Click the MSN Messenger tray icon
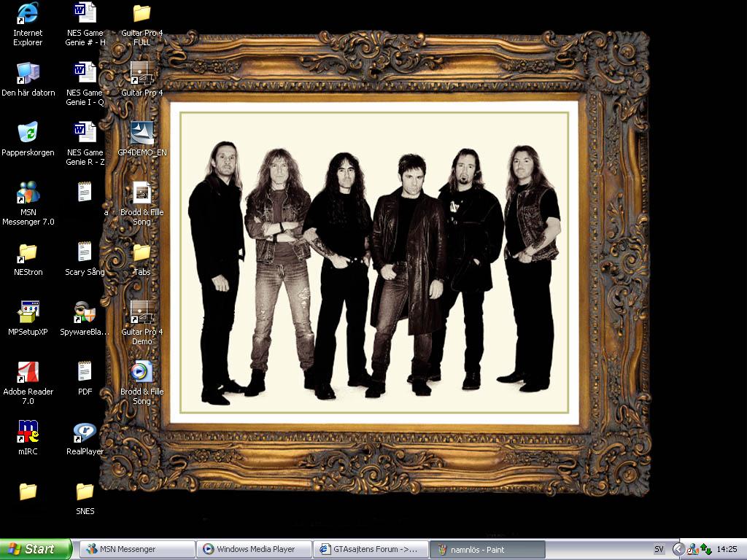747x560 pixels. coord(693,550)
